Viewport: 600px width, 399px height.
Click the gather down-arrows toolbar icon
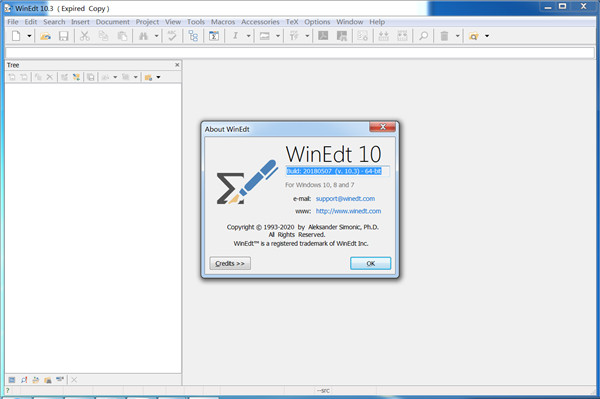[x=383, y=36]
